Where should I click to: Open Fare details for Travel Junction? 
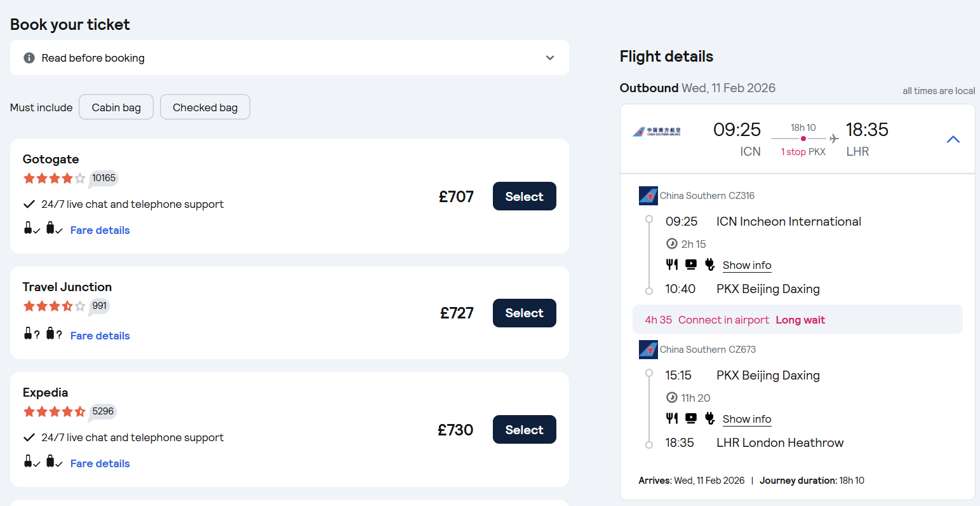(x=100, y=336)
